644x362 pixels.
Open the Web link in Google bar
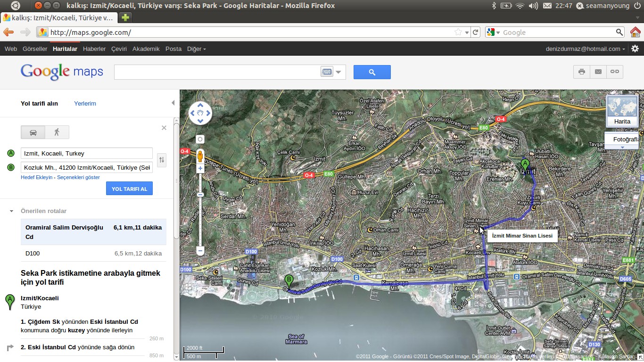pos(11,49)
